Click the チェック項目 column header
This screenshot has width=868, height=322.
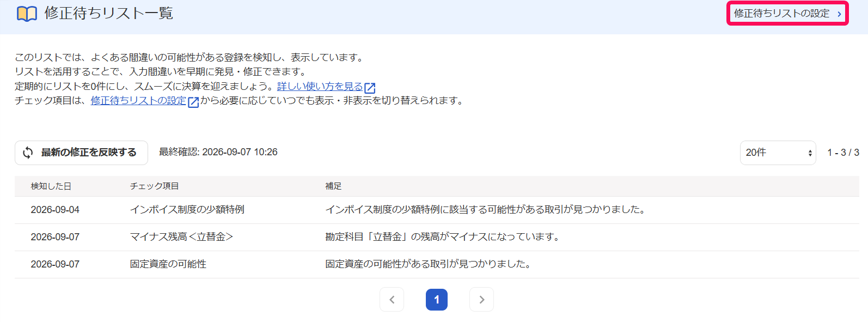[x=154, y=186]
